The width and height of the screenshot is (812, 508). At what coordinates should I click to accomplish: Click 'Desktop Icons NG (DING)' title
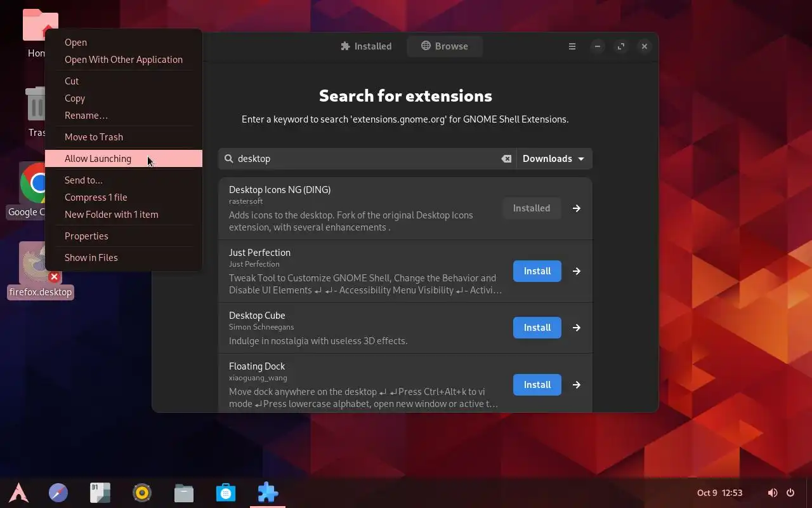pyautogui.click(x=280, y=190)
